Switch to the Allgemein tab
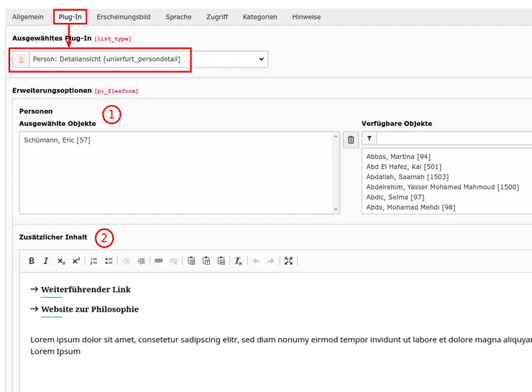Image resolution: width=532 pixels, height=392 pixels. (x=28, y=17)
